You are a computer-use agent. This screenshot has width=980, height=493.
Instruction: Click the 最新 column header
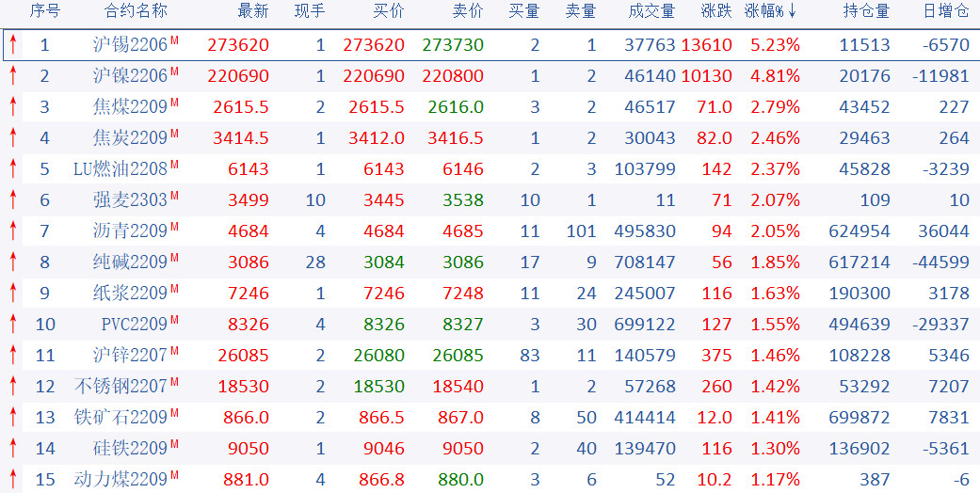tap(253, 11)
